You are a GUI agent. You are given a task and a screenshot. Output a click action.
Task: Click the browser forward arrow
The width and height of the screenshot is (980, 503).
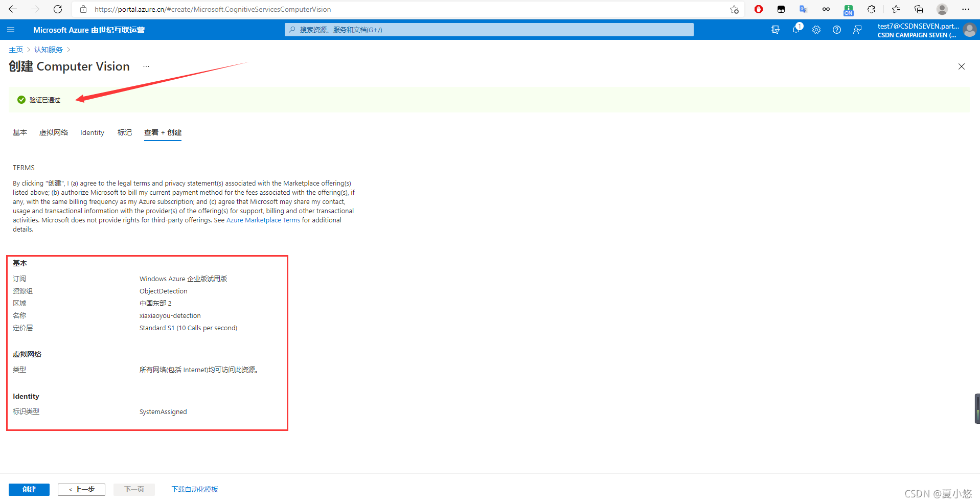35,9
